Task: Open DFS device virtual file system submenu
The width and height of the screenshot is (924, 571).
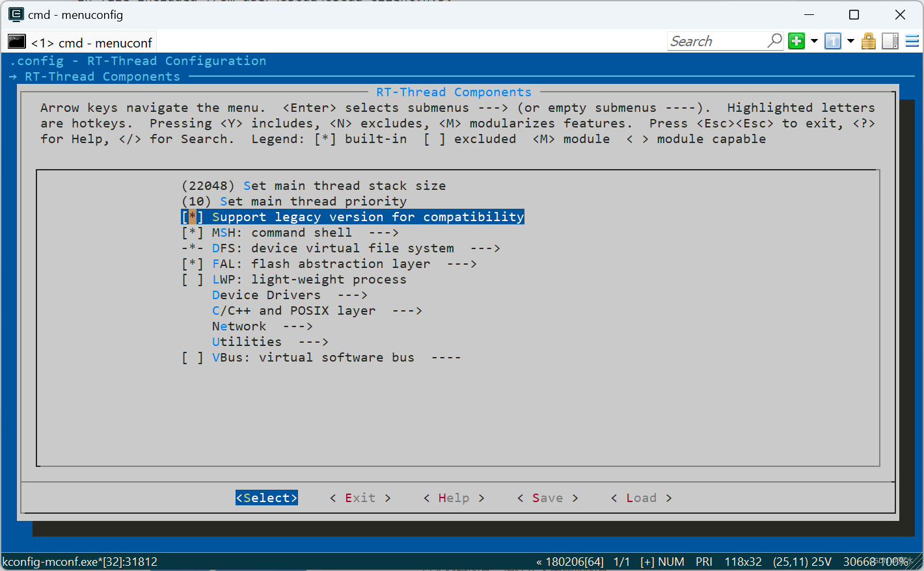Action: pos(356,248)
